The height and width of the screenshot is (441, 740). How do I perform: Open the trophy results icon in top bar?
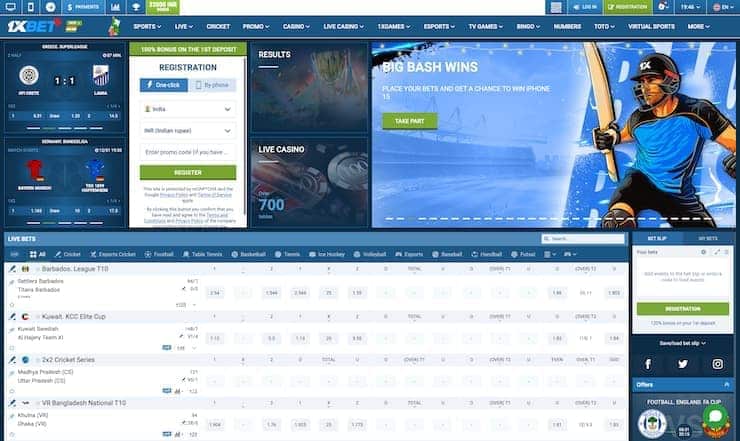136,7
